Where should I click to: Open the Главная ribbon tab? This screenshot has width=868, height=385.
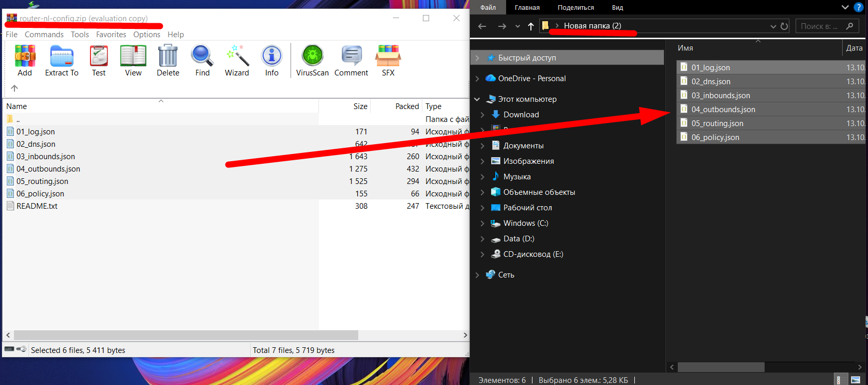tap(527, 7)
